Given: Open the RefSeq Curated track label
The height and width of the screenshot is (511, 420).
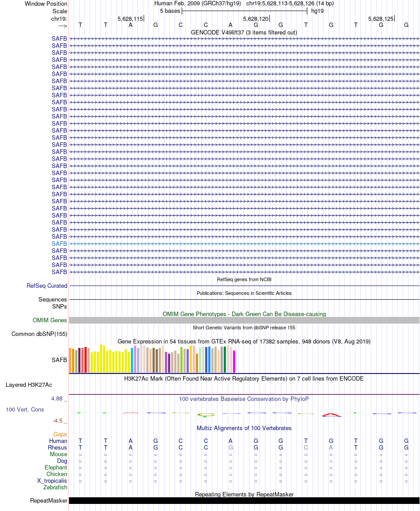Looking at the screenshot, I should (x=47, y=286).
